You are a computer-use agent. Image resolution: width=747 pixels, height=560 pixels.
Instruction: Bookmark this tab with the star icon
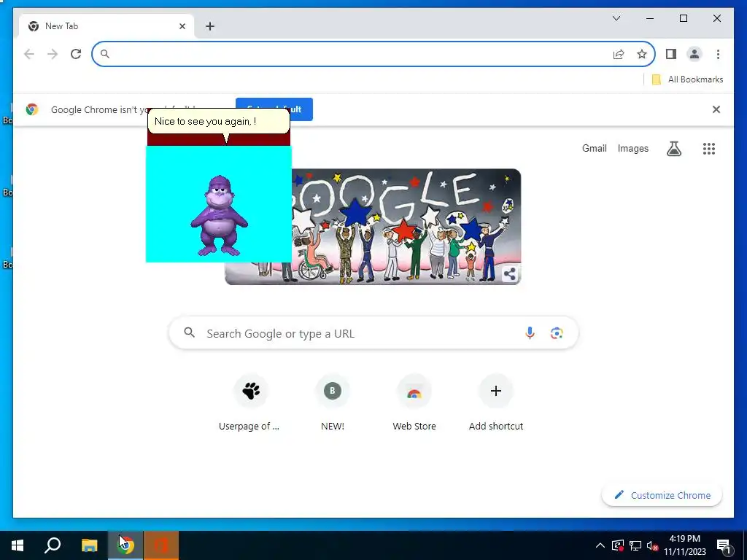coord(642,54)
